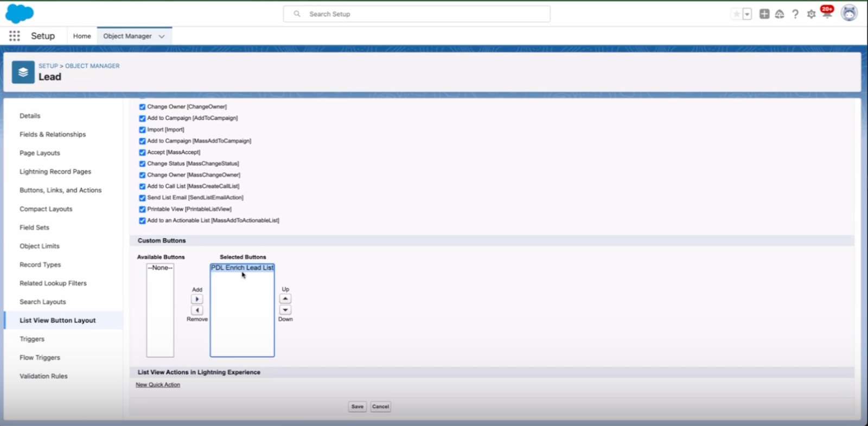Click the OBJECT MANAGER breadcrumb link
This screenshot has height=426, width=868.
click(92, 66)
